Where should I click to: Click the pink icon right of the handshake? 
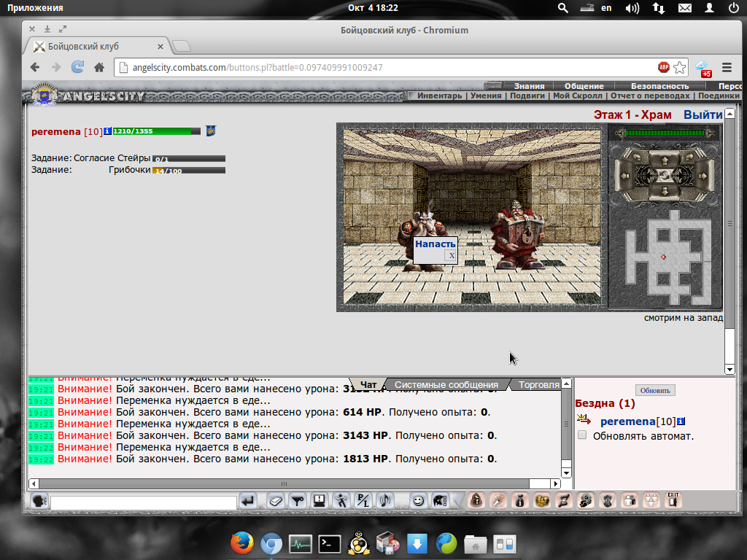[564, 500]
